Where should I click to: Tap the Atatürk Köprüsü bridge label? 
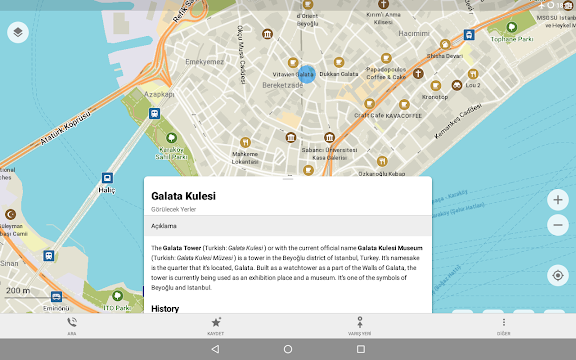click(x=65, y=127)
